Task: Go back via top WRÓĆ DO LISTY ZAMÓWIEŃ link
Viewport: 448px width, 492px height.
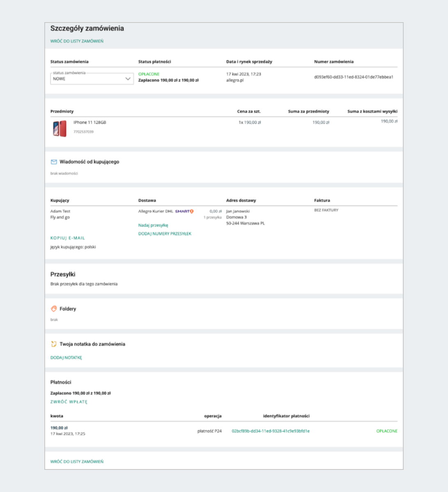Action: pos(77,41)
